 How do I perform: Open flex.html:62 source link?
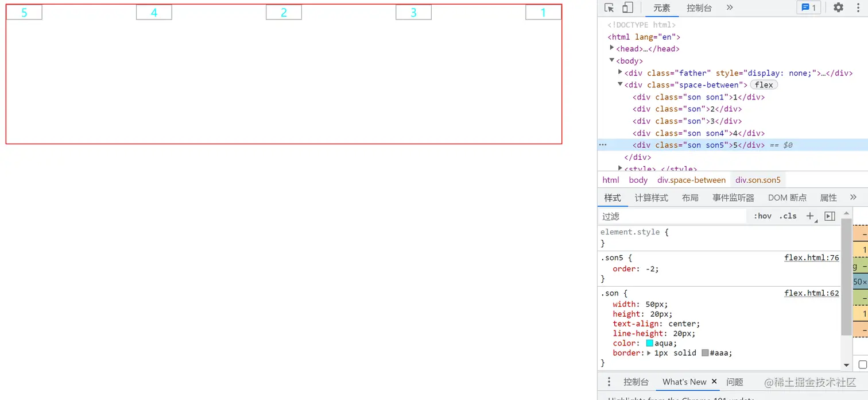(x=812, y=293)
